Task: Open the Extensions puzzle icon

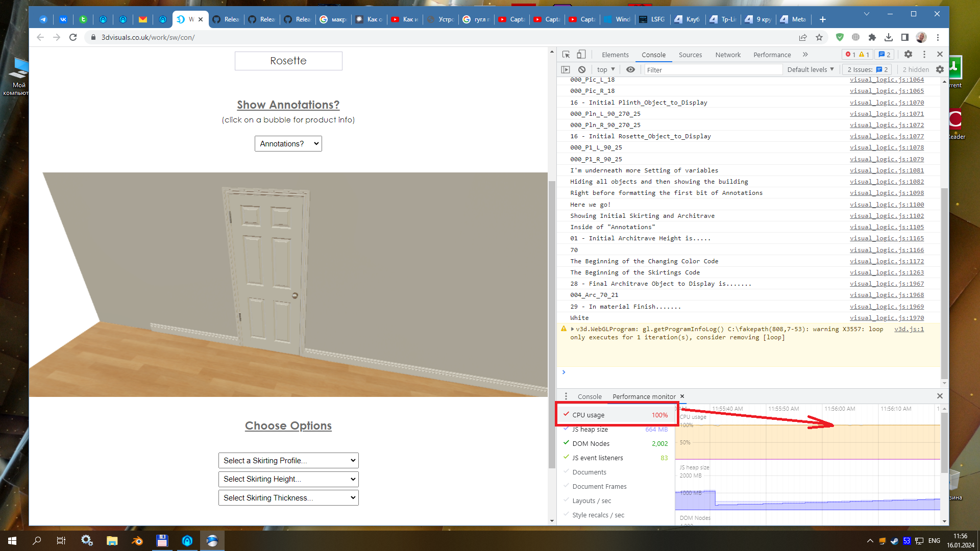Action: click(872, 37)
